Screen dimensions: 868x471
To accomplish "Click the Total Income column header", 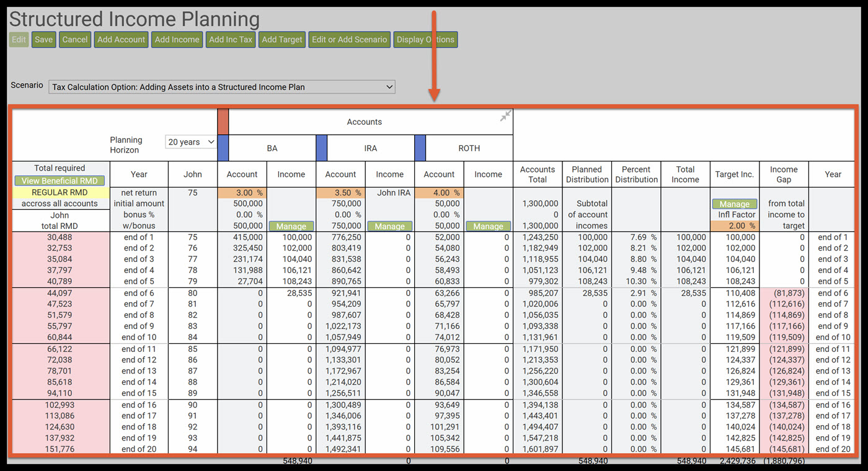I will pos(685,174).
